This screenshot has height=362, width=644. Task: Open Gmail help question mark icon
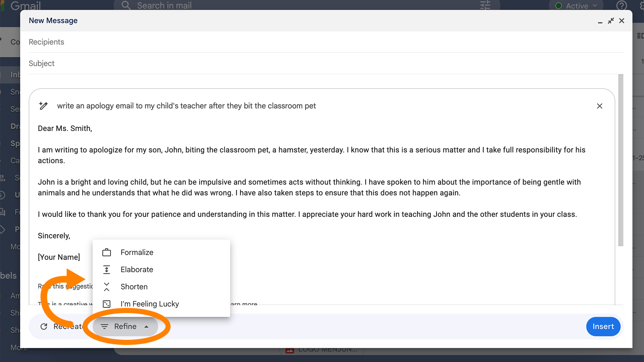tap(621, 5)
